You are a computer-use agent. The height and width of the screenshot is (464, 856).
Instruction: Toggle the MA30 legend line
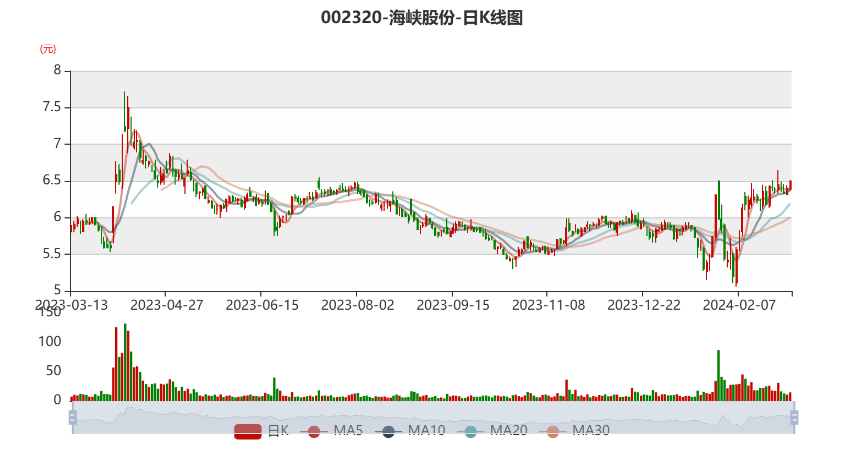[x=574, y=431]
